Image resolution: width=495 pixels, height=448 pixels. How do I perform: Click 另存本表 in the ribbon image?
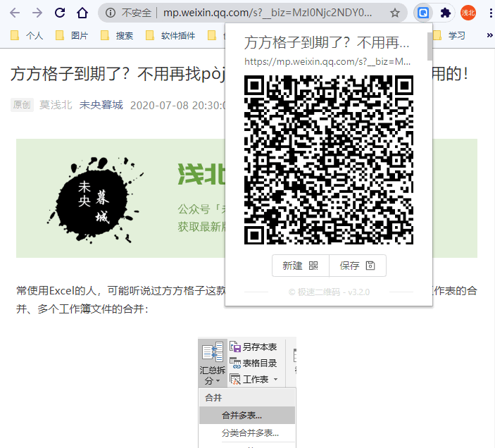[253, 347]
